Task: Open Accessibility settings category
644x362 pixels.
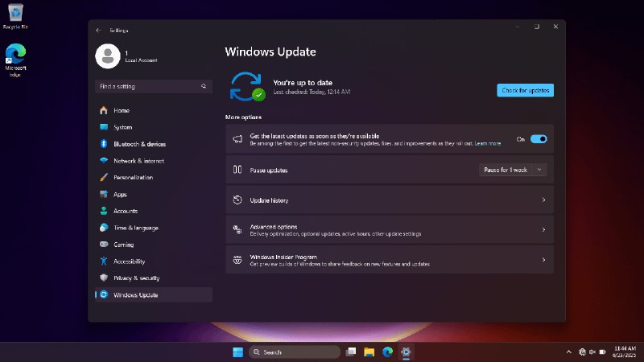Action: pyautogui.click(x=153, y=261)
